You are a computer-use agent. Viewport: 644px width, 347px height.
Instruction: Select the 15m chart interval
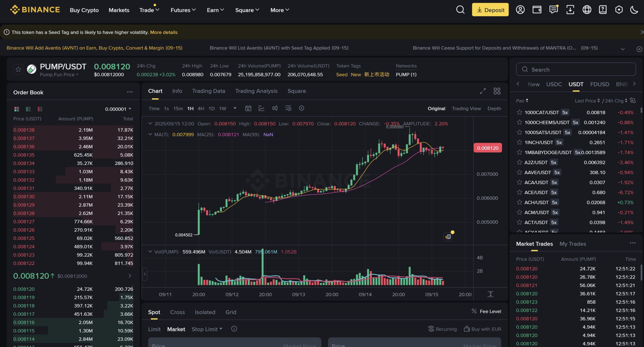178,109
